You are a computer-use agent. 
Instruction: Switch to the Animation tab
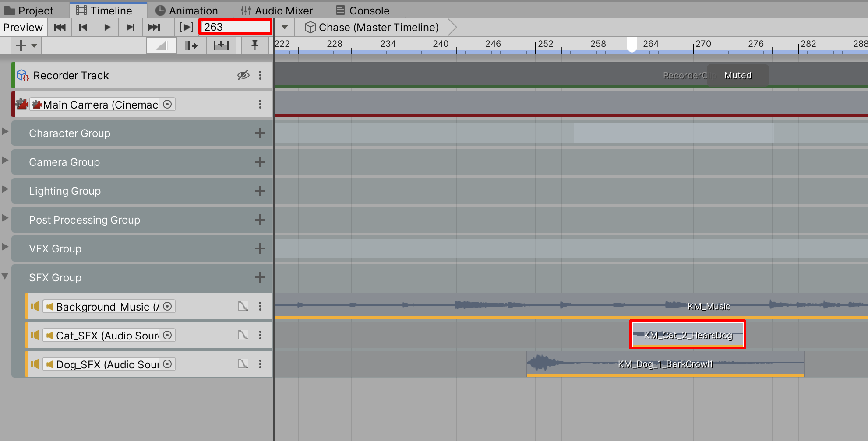tap(187, 10)
